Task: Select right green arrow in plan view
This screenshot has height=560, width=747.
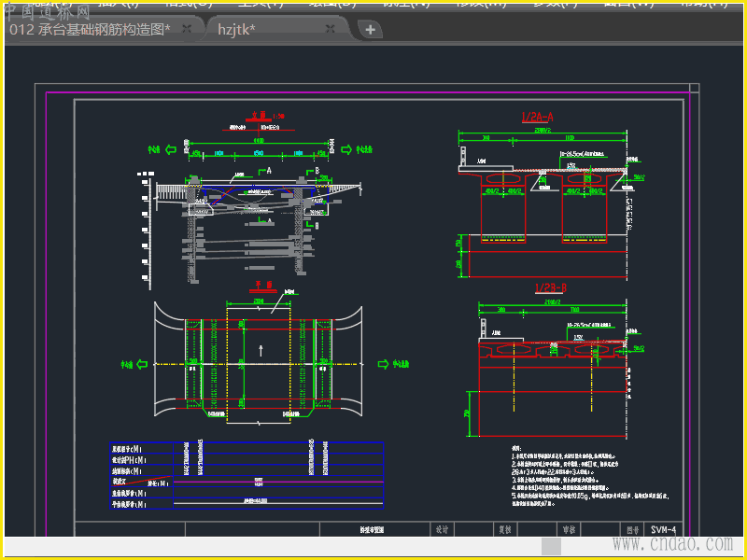Action: [x=382, y=363]
